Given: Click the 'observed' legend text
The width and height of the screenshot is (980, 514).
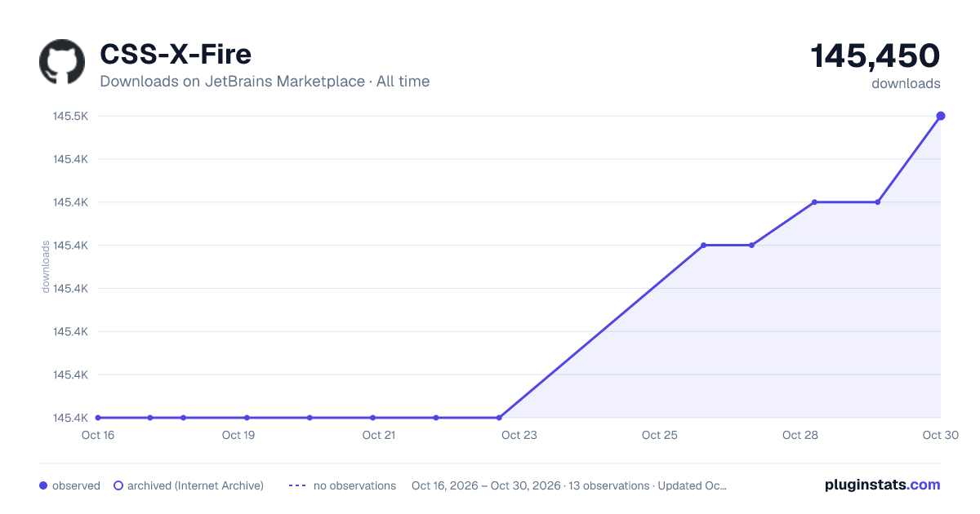Looking at the screenshot, I should tap(76, 485).
